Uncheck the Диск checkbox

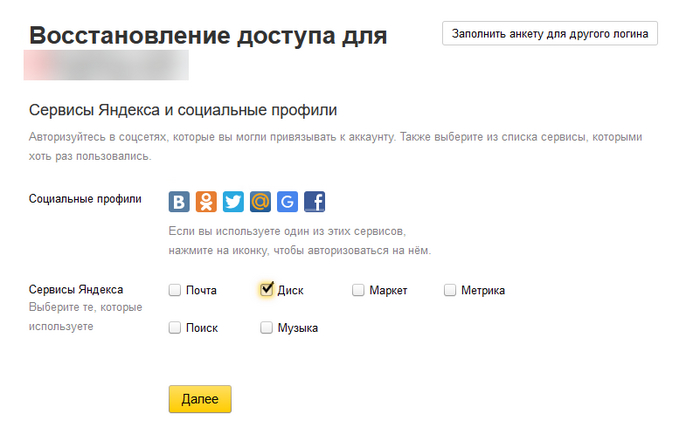(x=267, y=290)
